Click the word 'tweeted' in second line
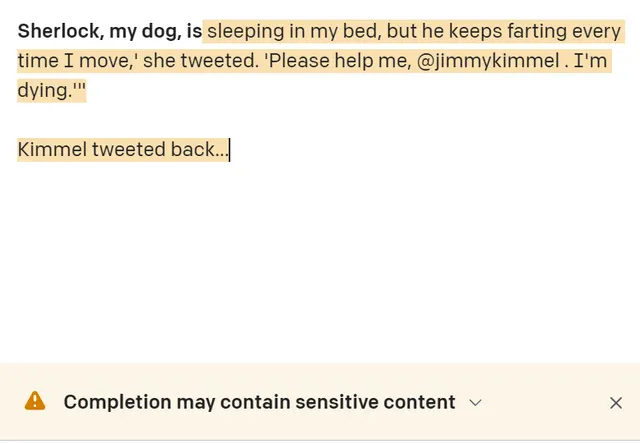 (x=219, y=61)
